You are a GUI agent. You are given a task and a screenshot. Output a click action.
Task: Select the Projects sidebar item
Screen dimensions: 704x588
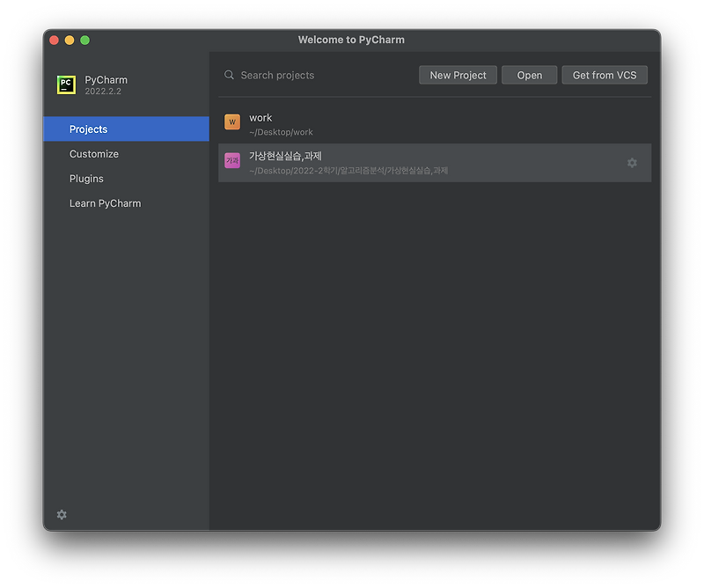tap(126, 129)
